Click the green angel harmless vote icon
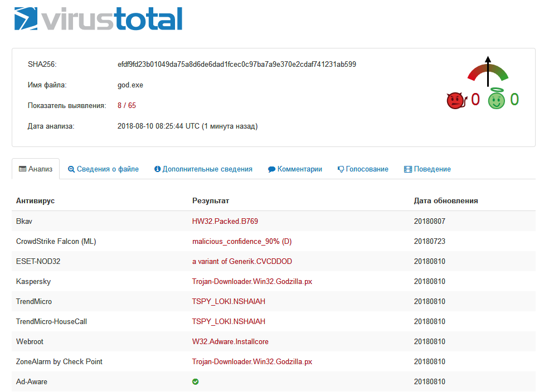The image size is (544, 392). click(x=497, y=99)
